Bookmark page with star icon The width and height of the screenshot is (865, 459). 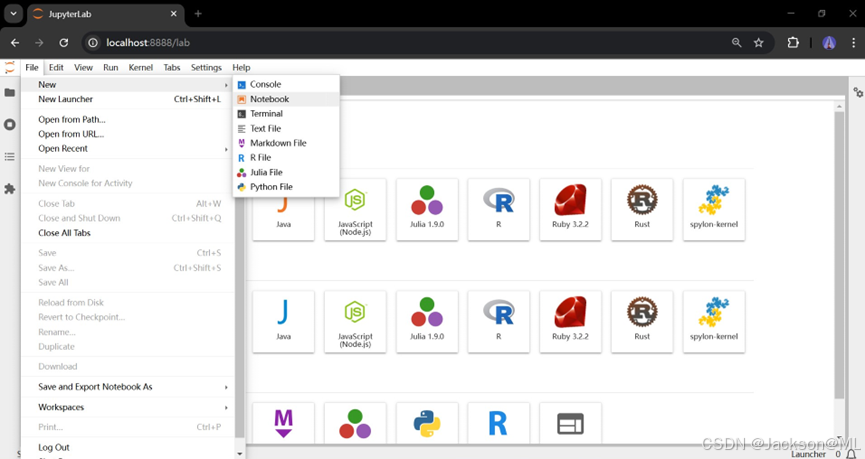coord(759,42)
